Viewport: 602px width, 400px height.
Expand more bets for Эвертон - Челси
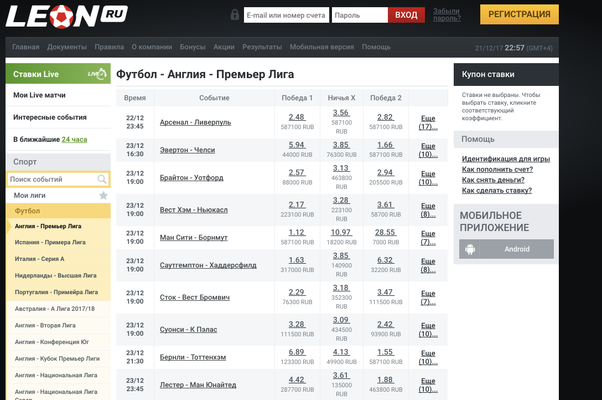click(x=427, y=150)
